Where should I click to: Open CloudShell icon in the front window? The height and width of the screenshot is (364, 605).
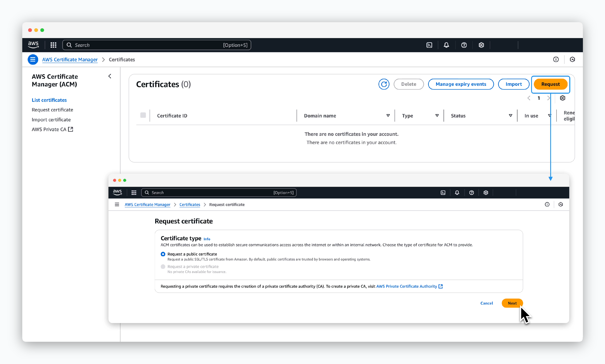[443, 193]
